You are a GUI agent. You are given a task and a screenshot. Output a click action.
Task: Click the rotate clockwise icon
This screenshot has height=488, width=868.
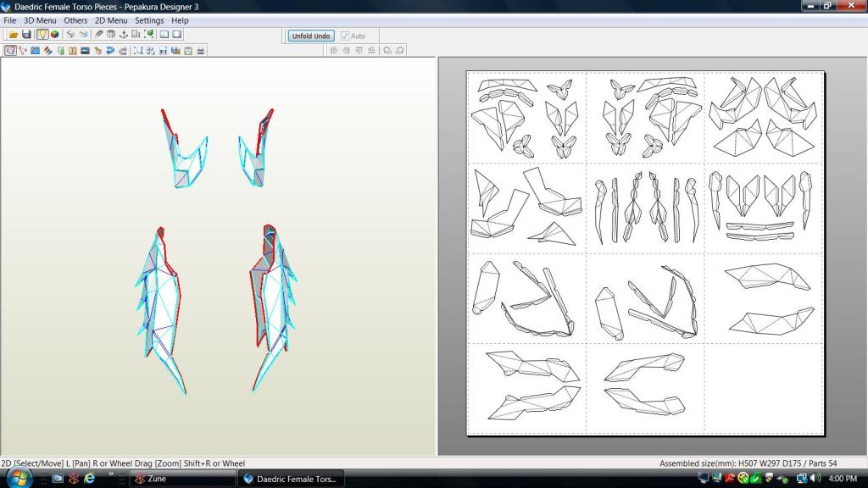point(400,50)
